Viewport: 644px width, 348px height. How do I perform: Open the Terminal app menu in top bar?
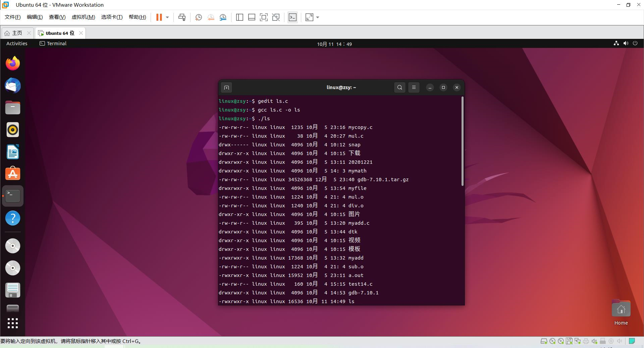(53, 44)
